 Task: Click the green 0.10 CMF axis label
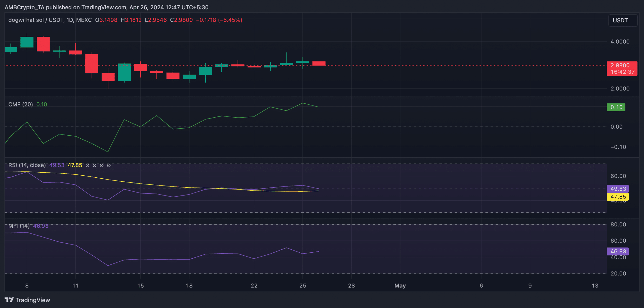coord(616,107)
